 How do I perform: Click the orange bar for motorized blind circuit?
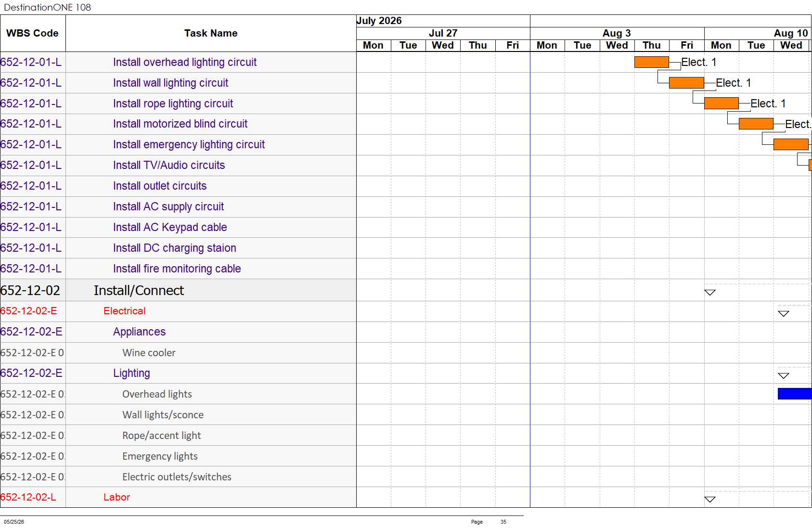756,124
